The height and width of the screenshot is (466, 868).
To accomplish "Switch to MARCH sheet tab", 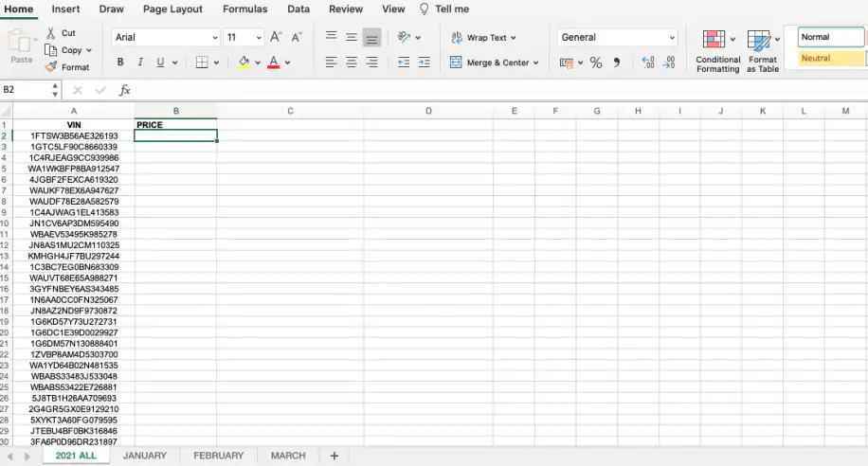I will coord(288,456).
